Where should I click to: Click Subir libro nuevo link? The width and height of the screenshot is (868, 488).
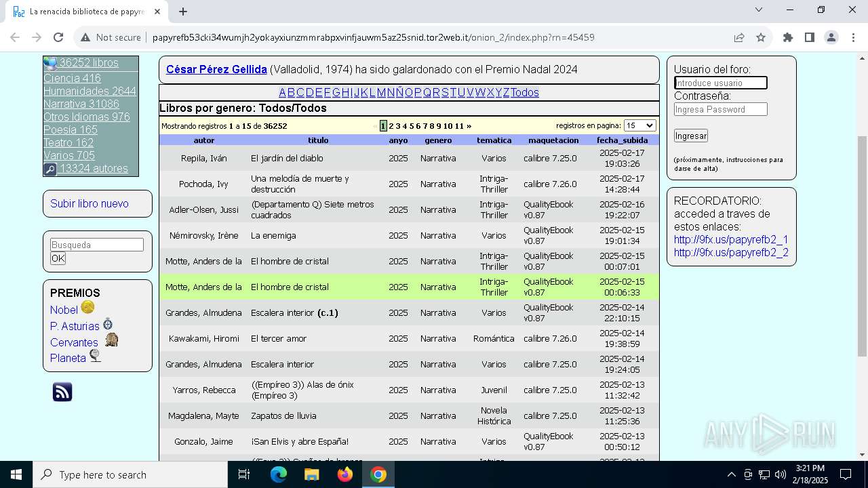pyautogui.click(x=90, y=203)
